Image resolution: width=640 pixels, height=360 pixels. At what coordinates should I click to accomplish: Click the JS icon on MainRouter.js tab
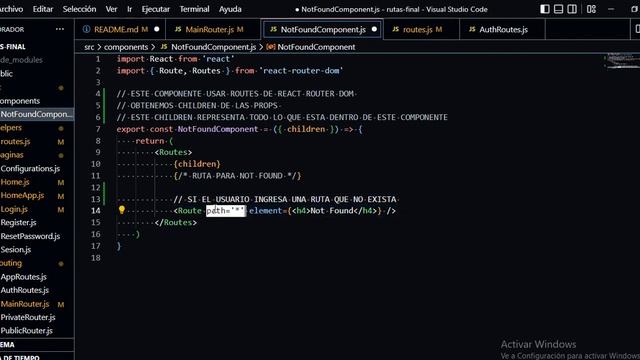point(178,29)
